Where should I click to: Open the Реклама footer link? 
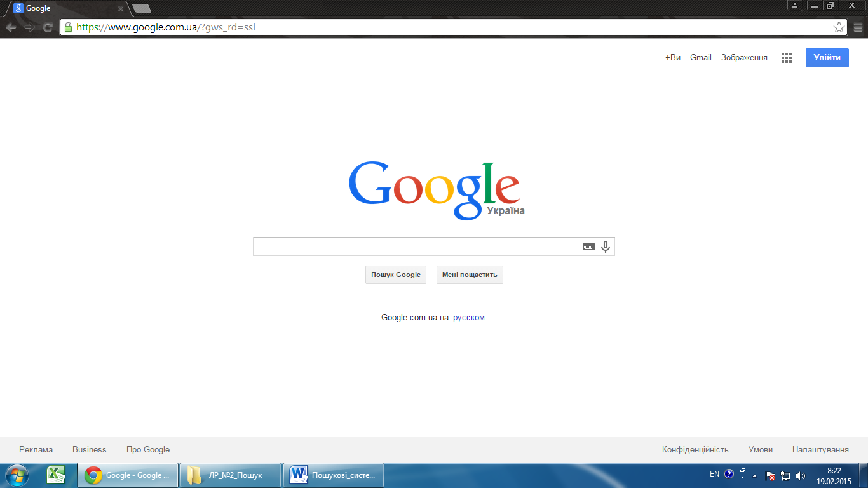(36, 449)
